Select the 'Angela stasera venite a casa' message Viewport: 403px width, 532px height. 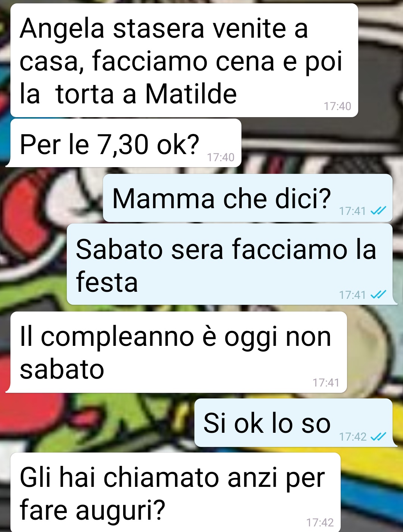[184, 60]
